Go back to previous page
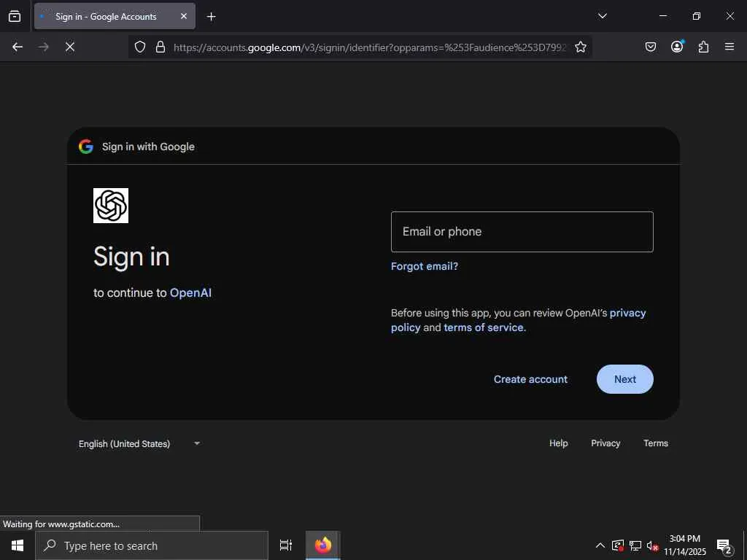This screenshot has height=560, width=747. (x=18, y=47)
